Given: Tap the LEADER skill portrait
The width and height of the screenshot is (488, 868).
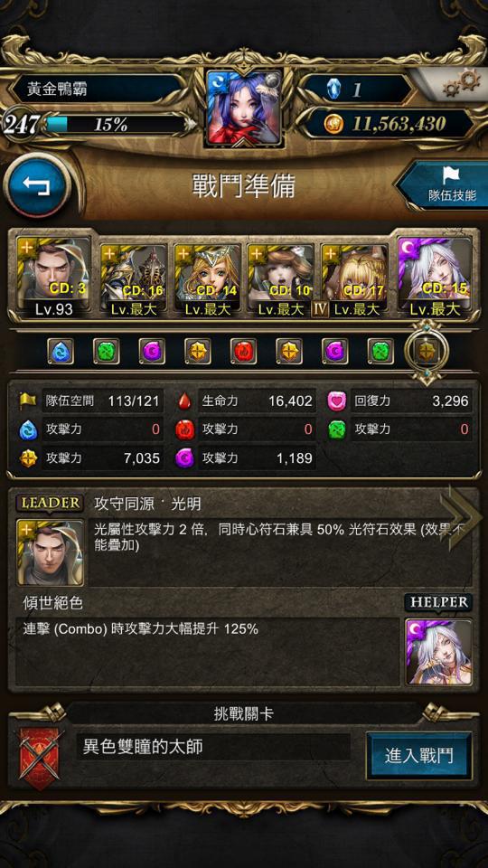Looking at the screenshot, I should coord(51,552).
